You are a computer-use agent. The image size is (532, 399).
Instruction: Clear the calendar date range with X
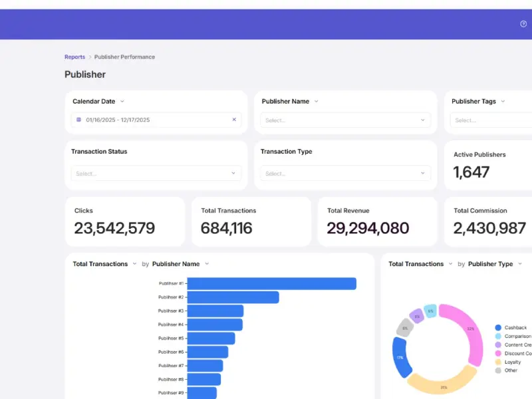(234, 120)
